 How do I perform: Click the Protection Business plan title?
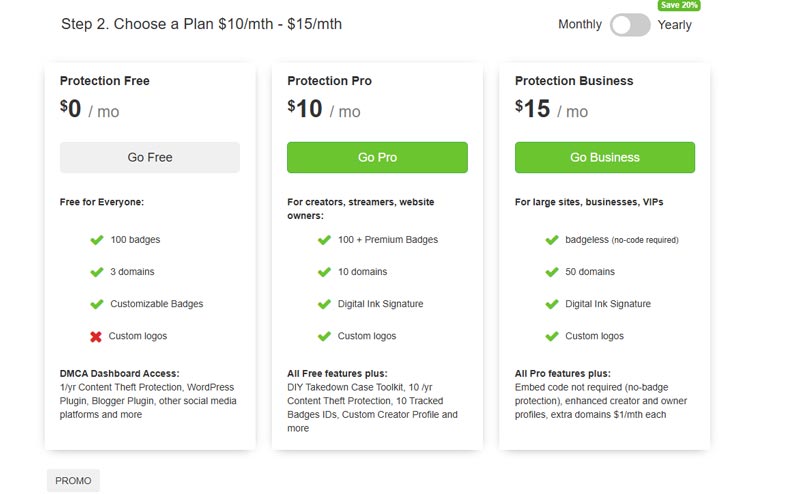(574, 81)
